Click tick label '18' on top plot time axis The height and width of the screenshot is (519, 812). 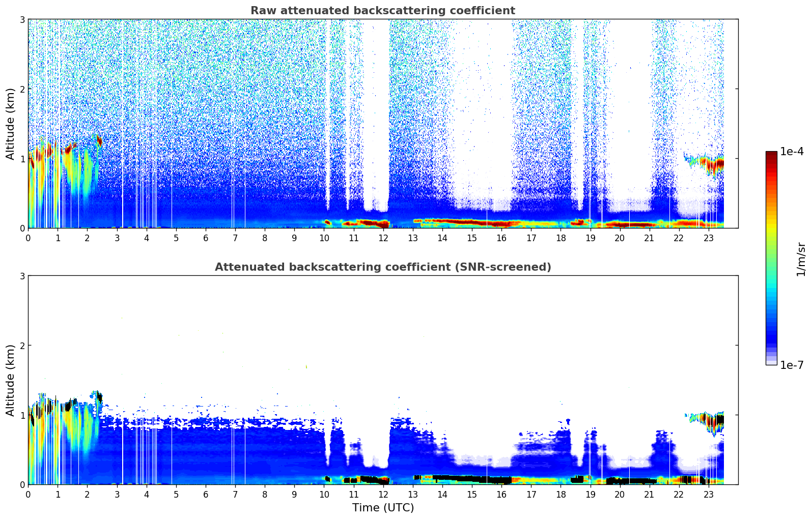tap(561, 238)
